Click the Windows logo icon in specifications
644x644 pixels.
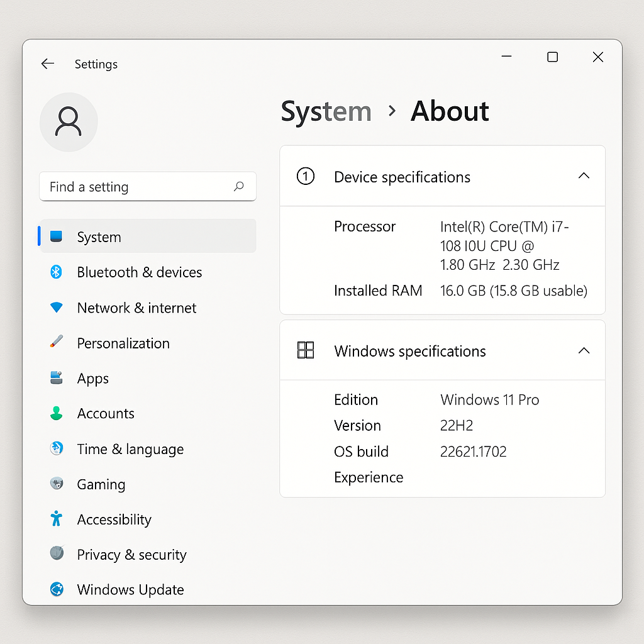[306, 350]
